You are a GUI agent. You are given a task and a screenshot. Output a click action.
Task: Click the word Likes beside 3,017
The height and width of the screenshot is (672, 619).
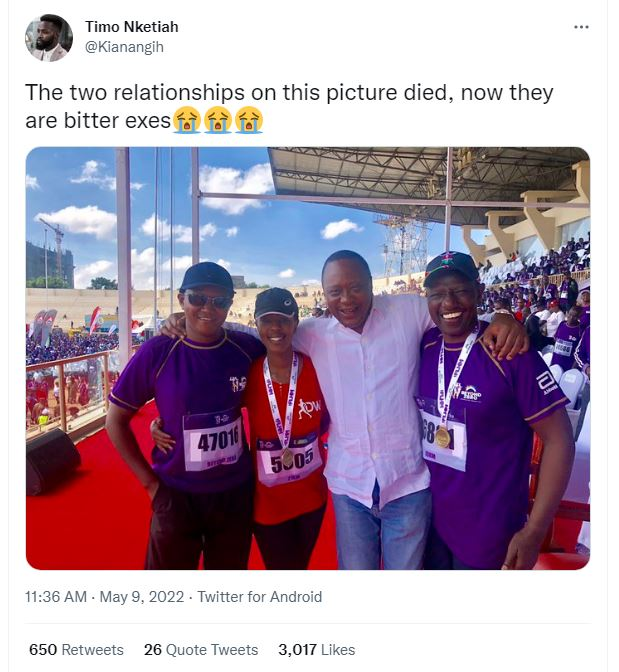pyautogui.click(x=338, y=650)
